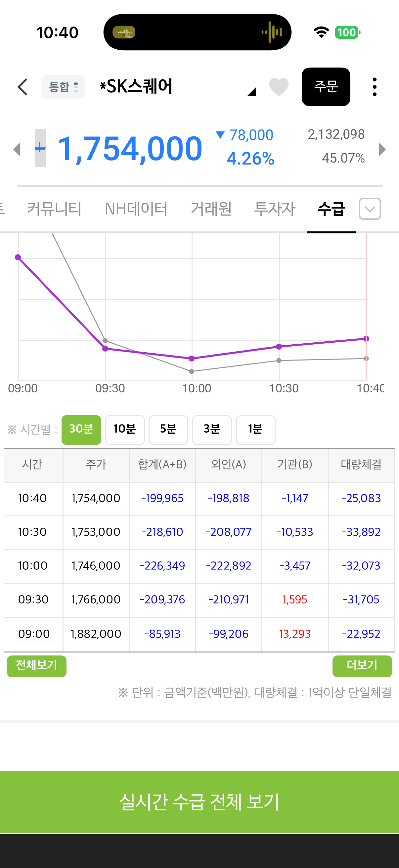Image resolution: width=399 pixels, height=868 pixels.
Task: Expand the tab list chevron box
Action: point(370,209)
